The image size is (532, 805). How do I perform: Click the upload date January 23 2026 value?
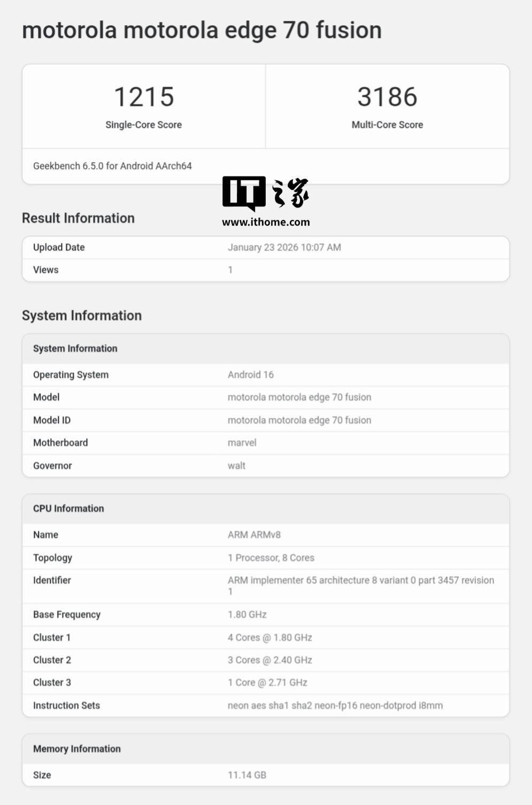click(284, 247)
